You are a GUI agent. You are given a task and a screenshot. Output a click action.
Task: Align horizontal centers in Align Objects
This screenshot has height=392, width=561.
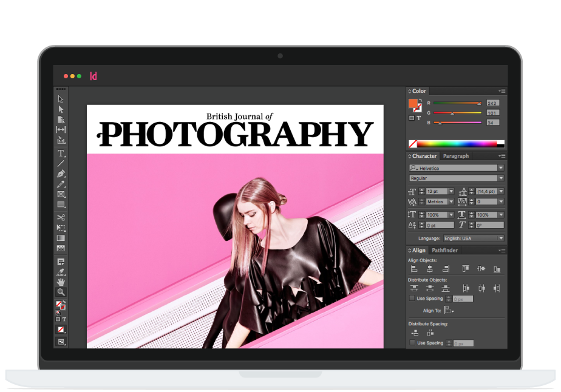click(430, 269)
